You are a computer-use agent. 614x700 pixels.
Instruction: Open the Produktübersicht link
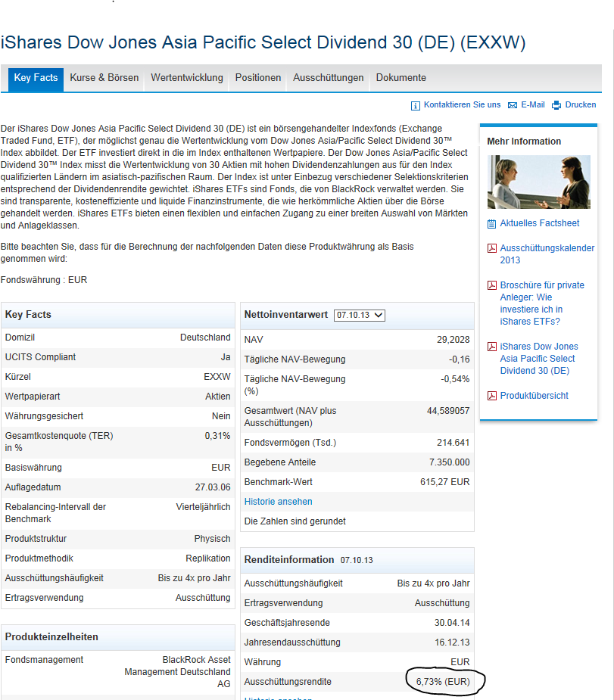(x=534, y=396)
